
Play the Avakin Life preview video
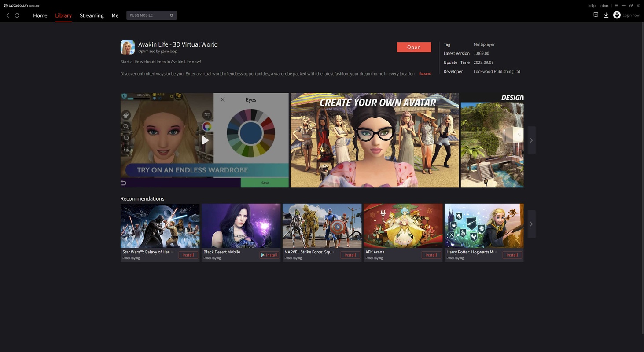[205, 140]
